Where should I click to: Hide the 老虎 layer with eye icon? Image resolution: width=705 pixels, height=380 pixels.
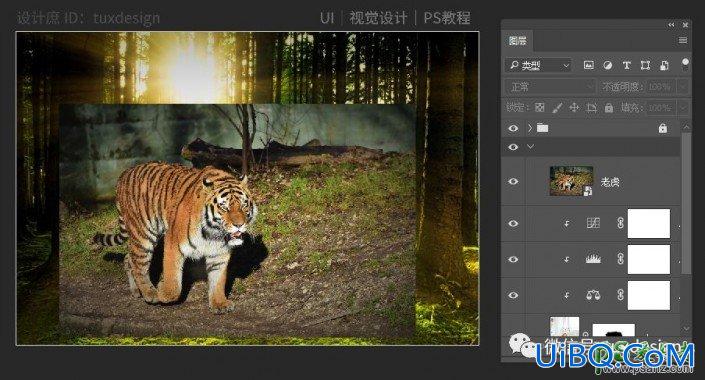click(513, 181)
